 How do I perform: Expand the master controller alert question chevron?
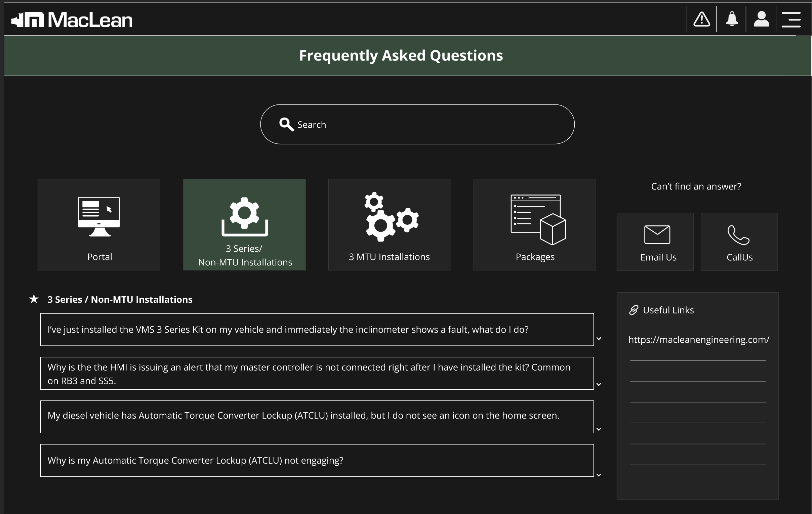(599, 384)
